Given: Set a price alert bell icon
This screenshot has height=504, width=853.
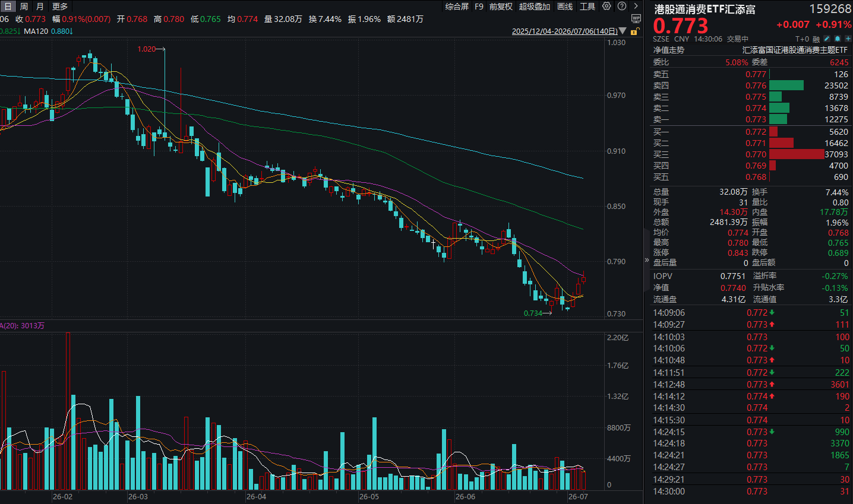Looking at the screenshot, I should pos(838,39).
